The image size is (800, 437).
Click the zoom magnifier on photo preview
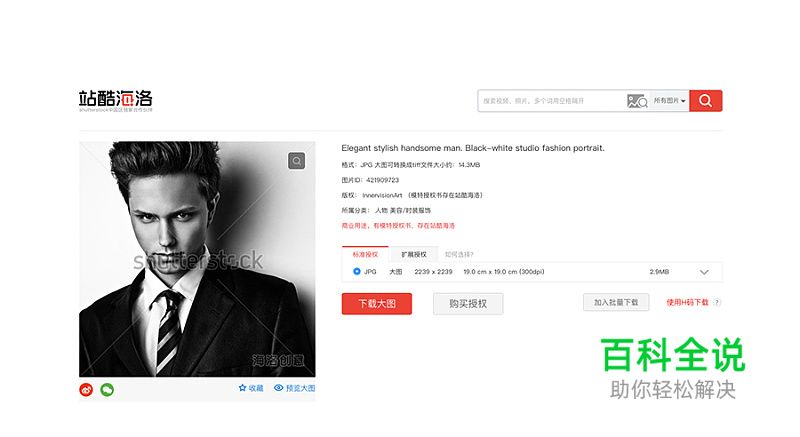tap(296, 161)
